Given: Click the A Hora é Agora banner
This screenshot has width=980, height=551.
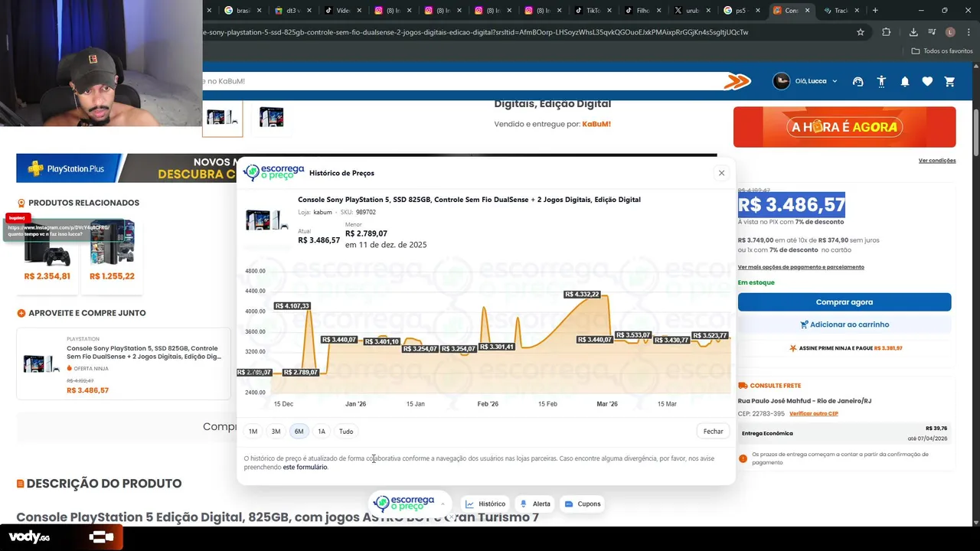Looking at the screenshot, I should click(x=844, y=127).
